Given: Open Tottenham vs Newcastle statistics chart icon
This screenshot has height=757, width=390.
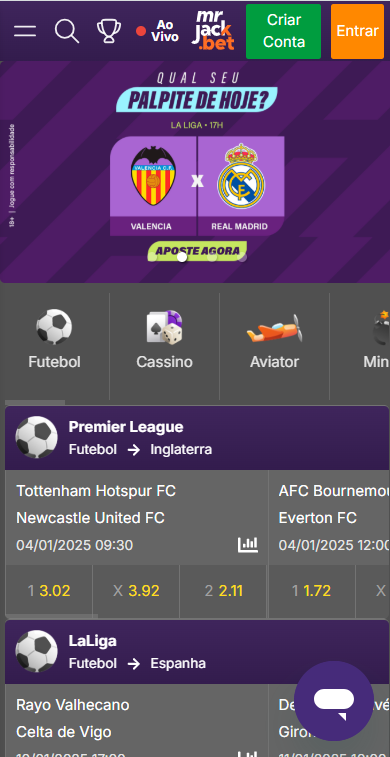Looking at the screenshot, I should click(x=248, y=545).
